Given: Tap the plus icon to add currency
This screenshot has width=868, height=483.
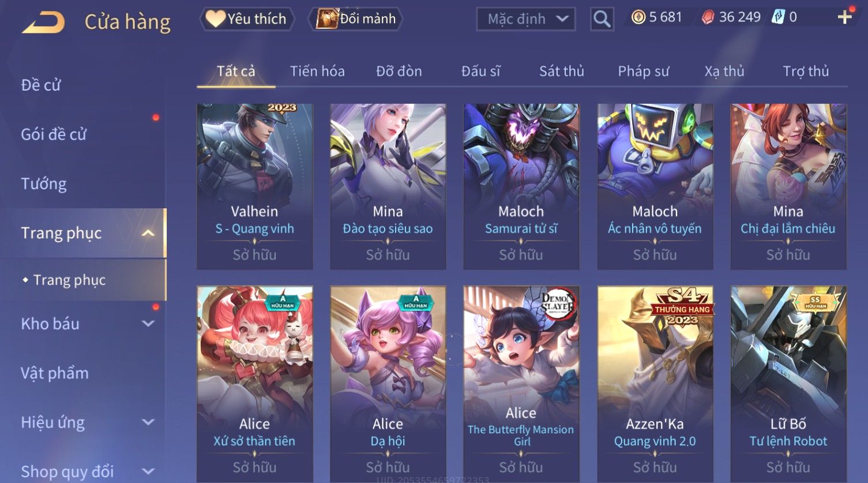Looking at the screenshot, I should [x=845, y=17].
